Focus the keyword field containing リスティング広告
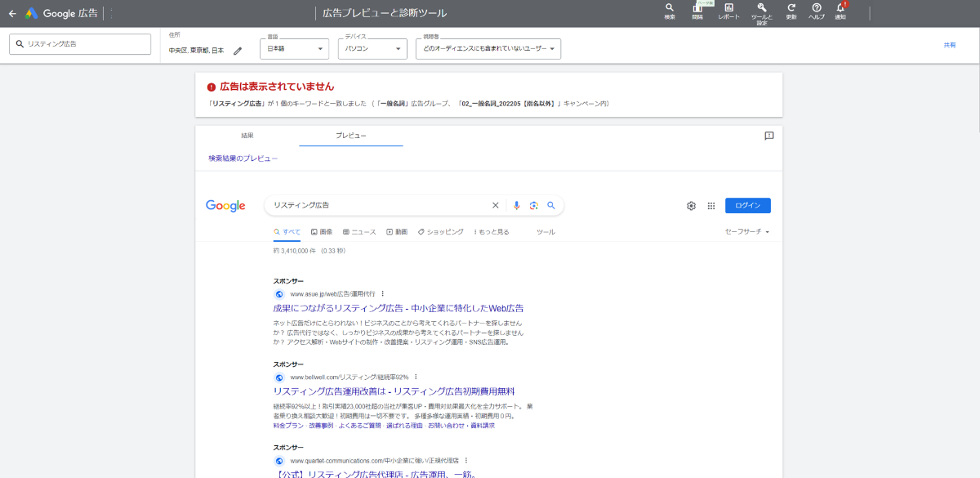Image resolution: width=980 pixels, height=478 pixels. 80,44
